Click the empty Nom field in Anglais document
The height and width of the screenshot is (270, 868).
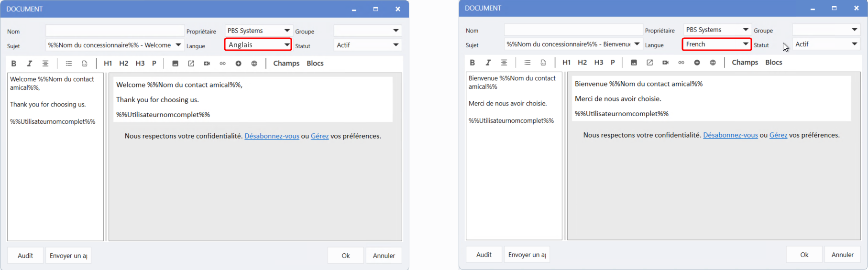tap(115, 31)
